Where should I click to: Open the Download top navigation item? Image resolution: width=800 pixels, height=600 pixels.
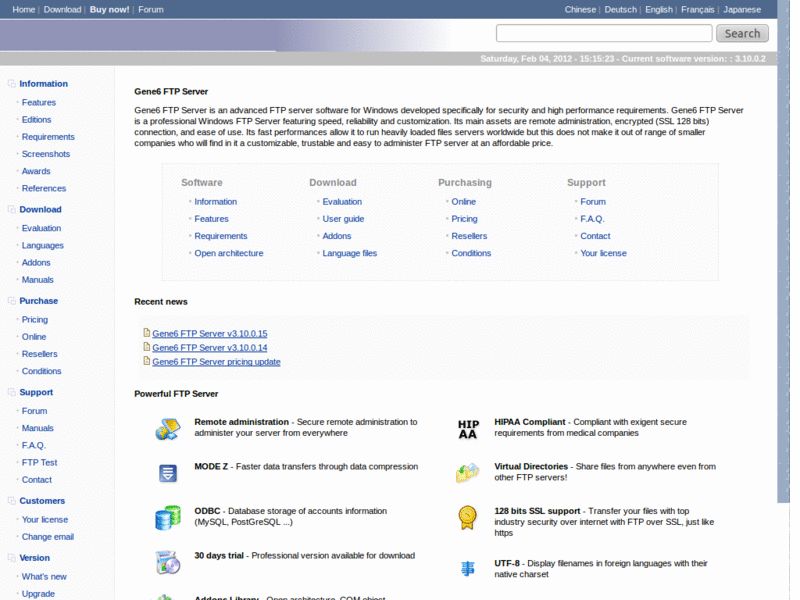tap(62, 9)
